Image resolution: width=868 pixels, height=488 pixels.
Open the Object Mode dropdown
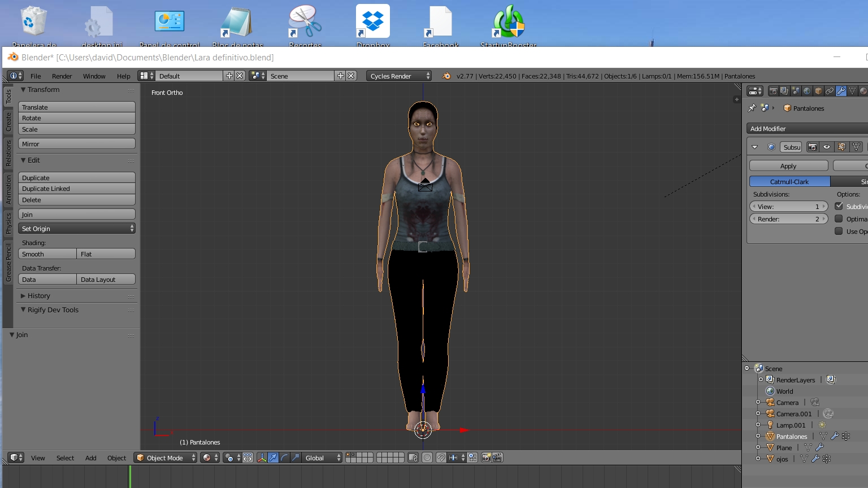(165, 457)
